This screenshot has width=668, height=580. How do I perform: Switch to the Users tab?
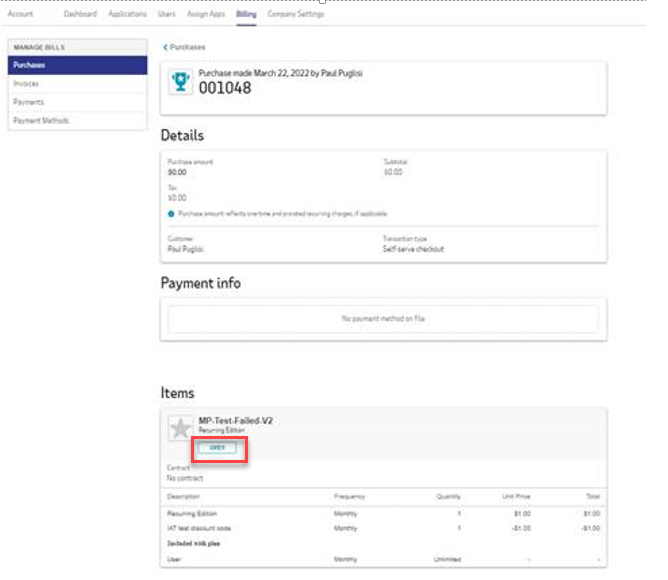167,14
